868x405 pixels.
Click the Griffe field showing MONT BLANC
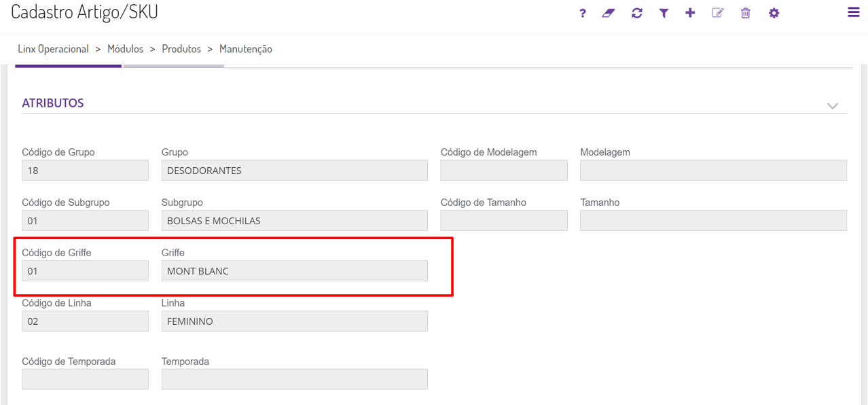(294, 271)
